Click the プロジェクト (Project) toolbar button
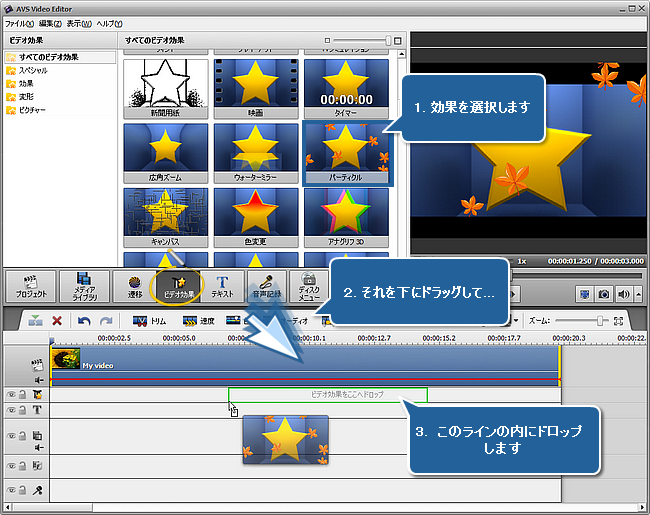Image resolution: width=650 pixels, height=515 pixels. [x=37, y=286]
